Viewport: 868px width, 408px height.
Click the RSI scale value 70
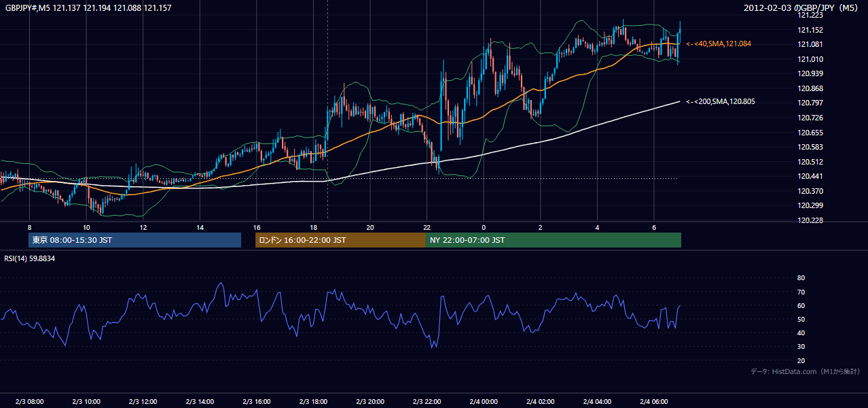(801, 292)
